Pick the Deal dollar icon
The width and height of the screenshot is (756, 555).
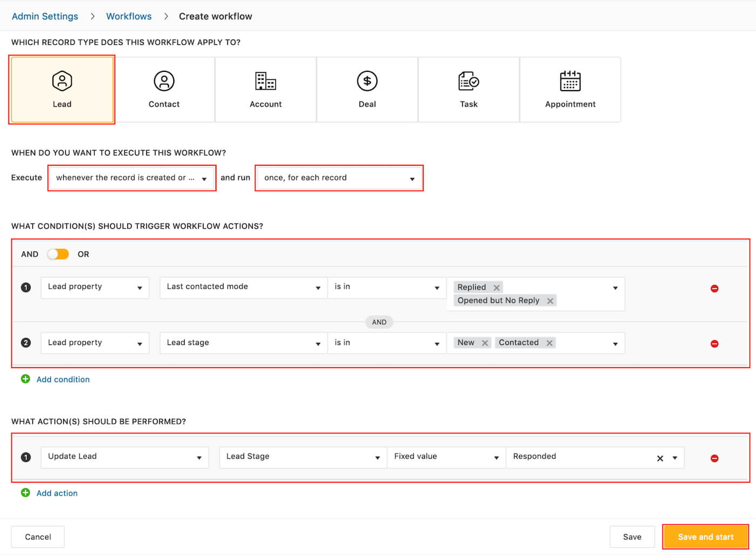point(367,82)
